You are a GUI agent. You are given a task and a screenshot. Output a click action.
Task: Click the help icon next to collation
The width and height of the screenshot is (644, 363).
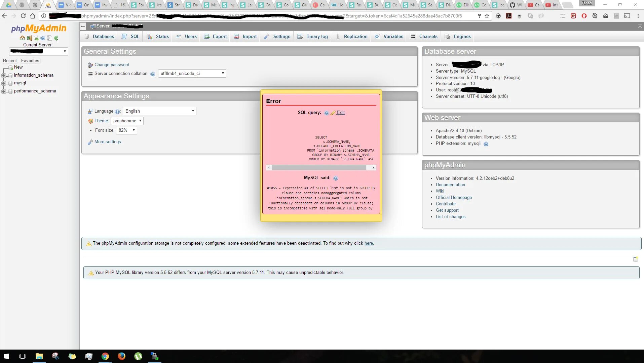coord(153,74)
